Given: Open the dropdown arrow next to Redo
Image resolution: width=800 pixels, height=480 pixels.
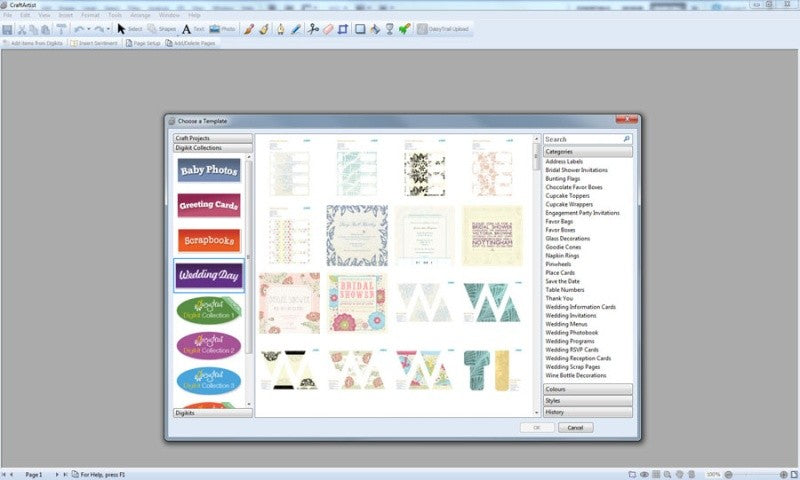Looking at the screenshot, I should click(x=108, y=30).
